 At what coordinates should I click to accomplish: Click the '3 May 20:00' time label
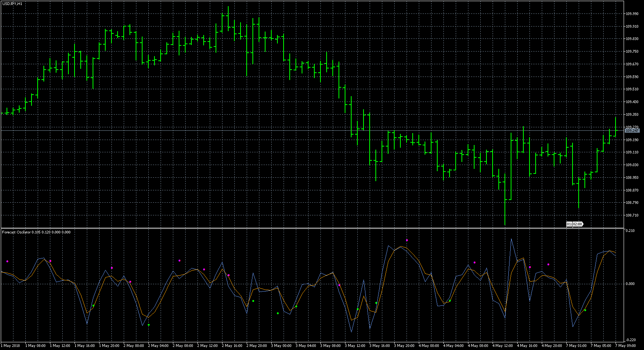(x=404, y=346)
